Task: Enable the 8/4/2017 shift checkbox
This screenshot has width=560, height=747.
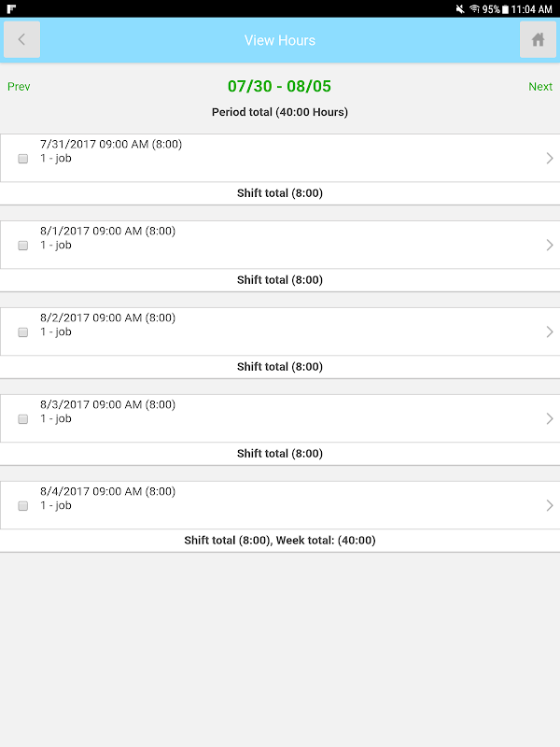Action: (23, 506)
